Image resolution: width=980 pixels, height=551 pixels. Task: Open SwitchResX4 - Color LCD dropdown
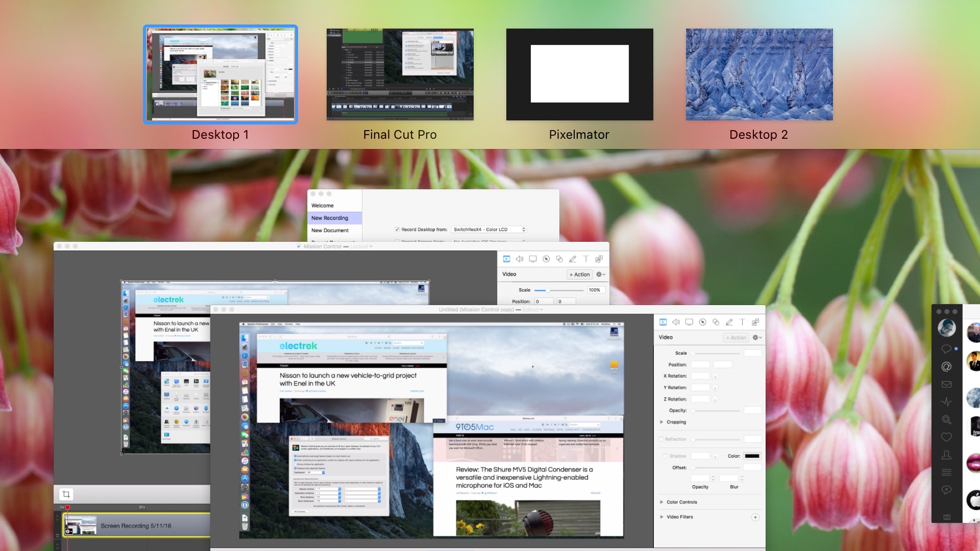(x=489, y=230)
